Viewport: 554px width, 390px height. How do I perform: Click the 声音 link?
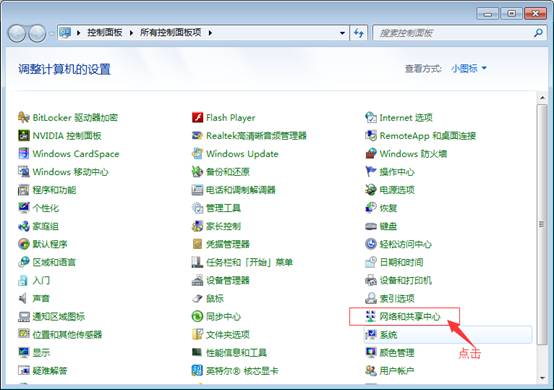(41, 298)
